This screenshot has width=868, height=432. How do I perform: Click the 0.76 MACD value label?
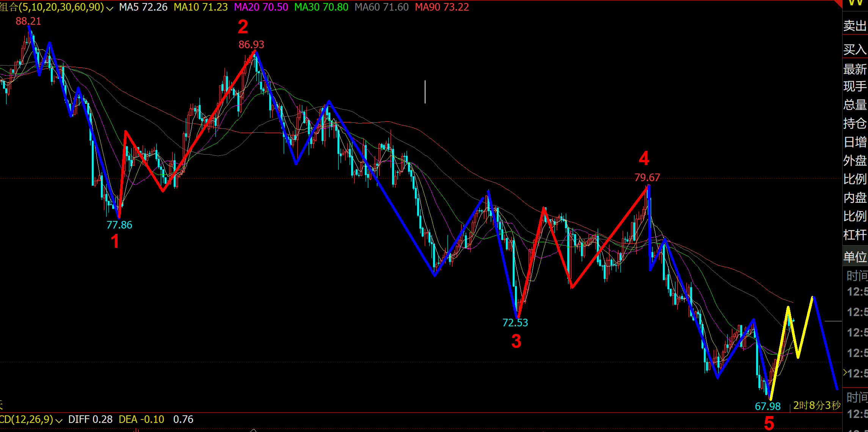pos(183,419)
